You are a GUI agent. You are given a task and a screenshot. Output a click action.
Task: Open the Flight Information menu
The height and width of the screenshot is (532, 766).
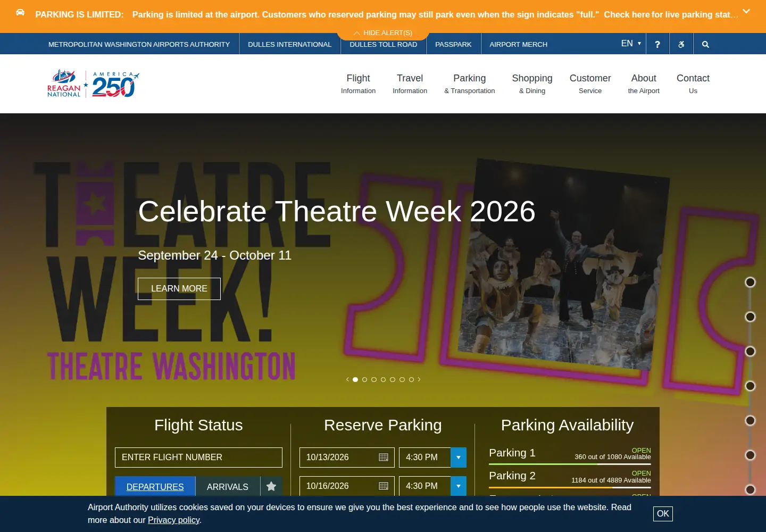(x=359, y=84)
